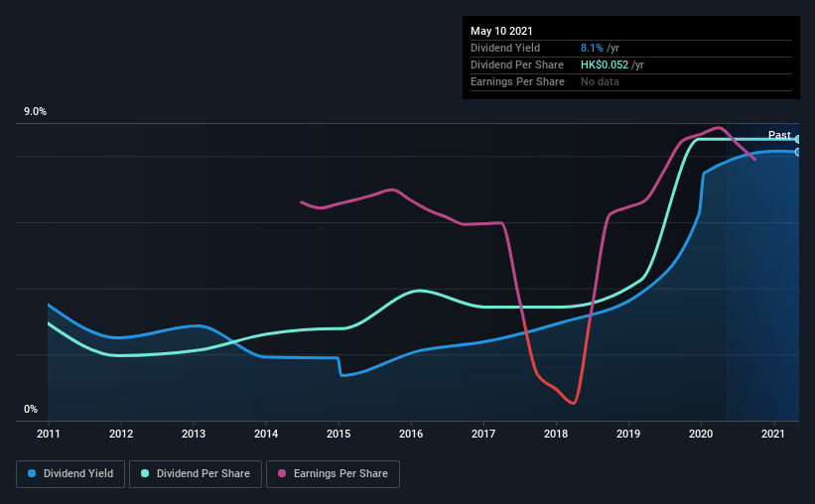Click the HK$0.052 dividend per share value
The width and height of the screenshot is (815, 504).
point(605,64)
